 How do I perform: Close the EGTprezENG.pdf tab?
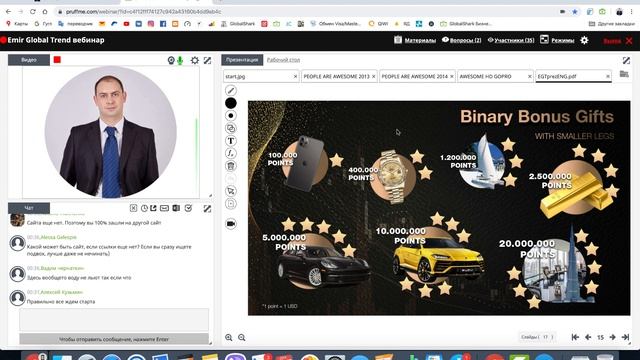[x=608, y=76]
